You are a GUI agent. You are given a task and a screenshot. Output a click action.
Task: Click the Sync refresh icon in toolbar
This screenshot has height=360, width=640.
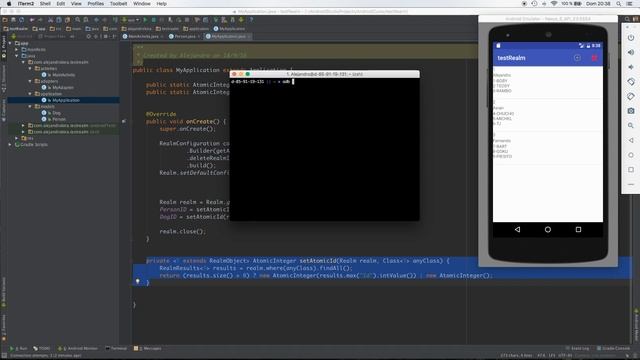coord(22,20)
